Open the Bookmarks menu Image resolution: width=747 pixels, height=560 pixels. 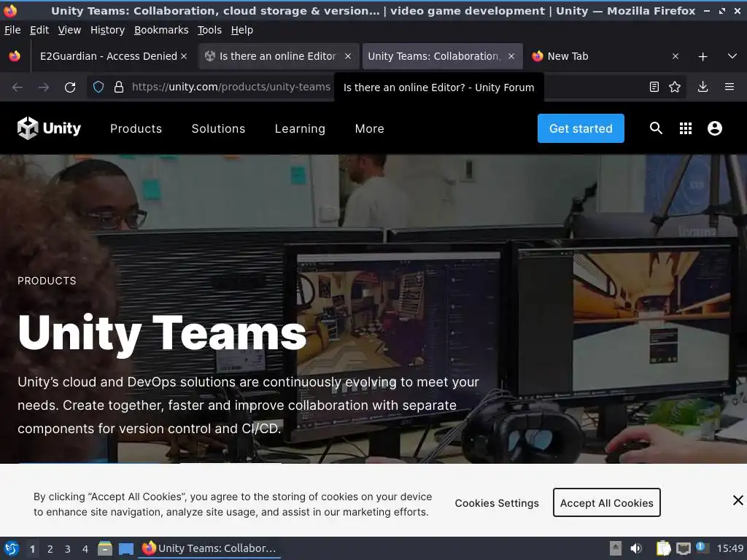click(161, 30)
